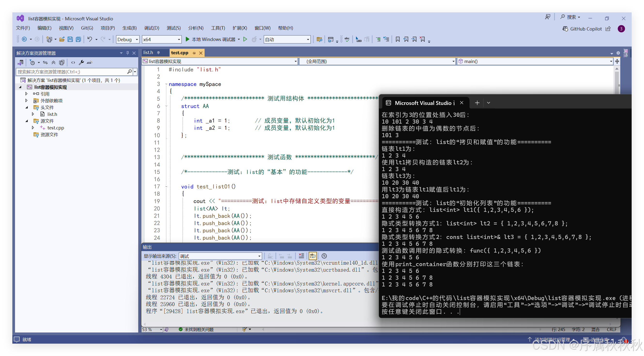
Task: Toggle auto-hide pin on Solution Explorer
Action: tap(128, 53)
